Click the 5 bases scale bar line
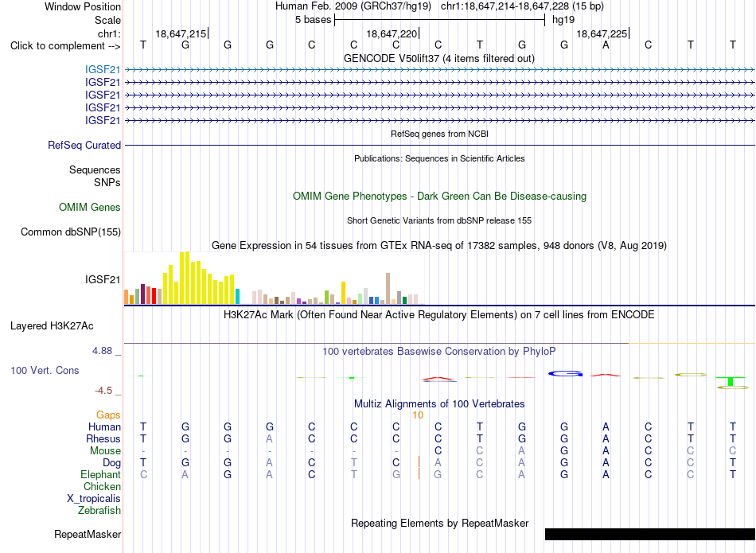Image resolution: width=756 pixels, height=553 pixels. tap(440, 20)
